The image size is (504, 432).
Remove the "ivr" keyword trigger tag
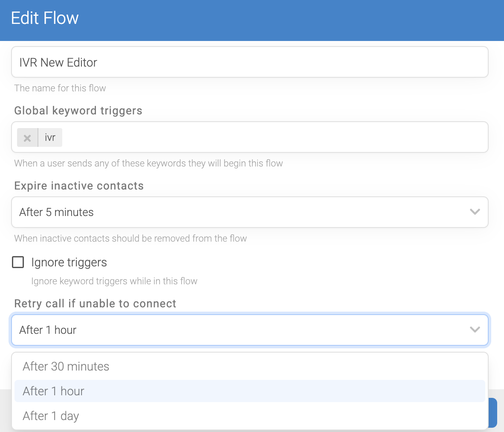pyautogui.click(x=27, y=137)
